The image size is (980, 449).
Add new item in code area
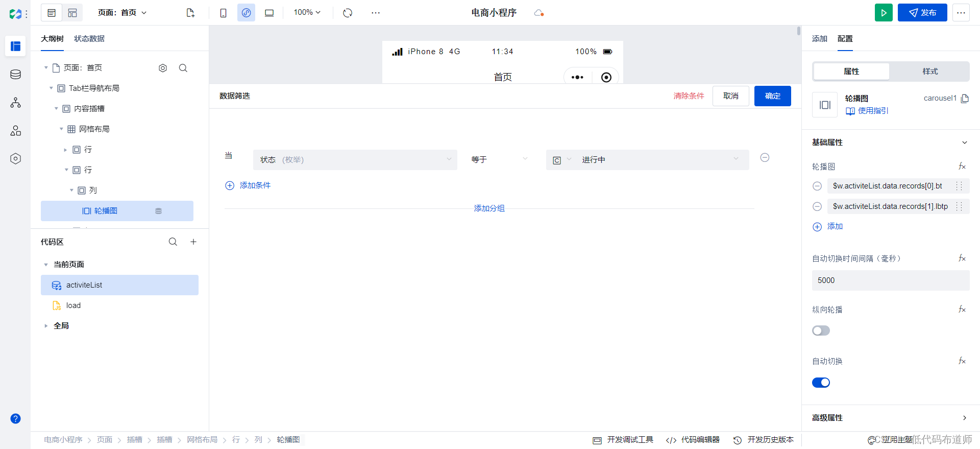coord(193,242)
